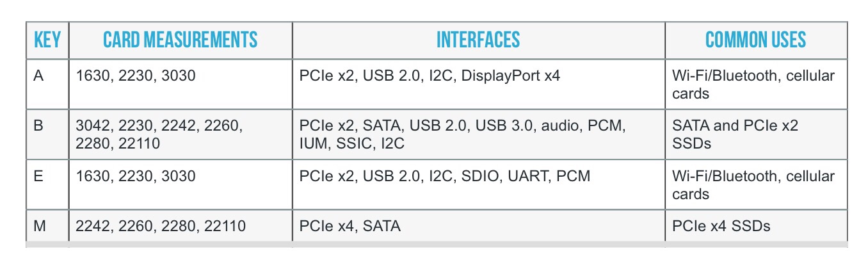Screen dimensions: 868x276
Task: Click measurements cell starting with 3042
Action: (x=181, y=134)
